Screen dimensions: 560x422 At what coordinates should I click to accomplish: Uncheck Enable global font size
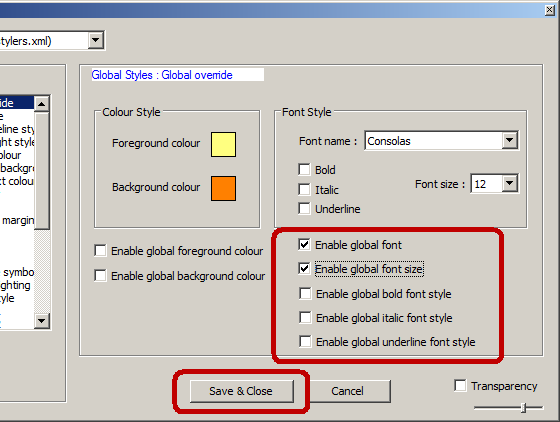point(304,268)
